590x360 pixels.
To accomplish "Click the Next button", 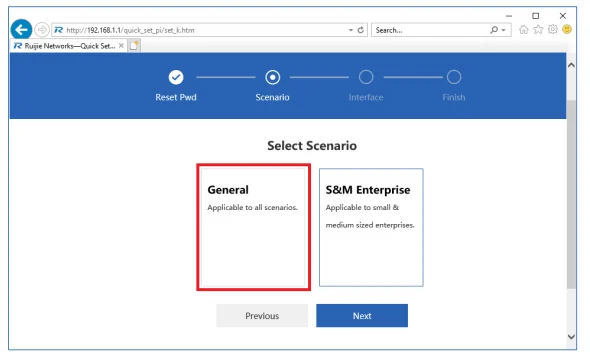I will [362, 316].
